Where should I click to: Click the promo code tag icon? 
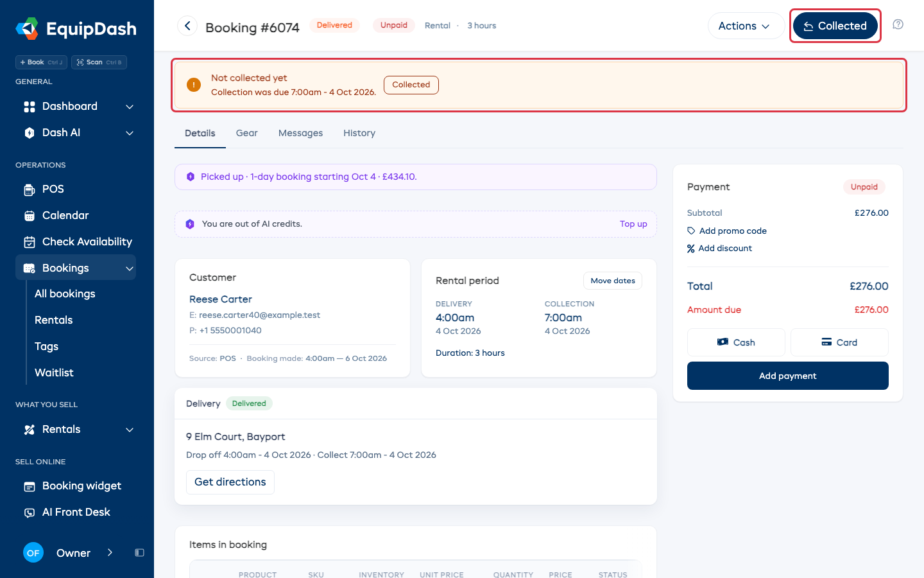[691, 231]
